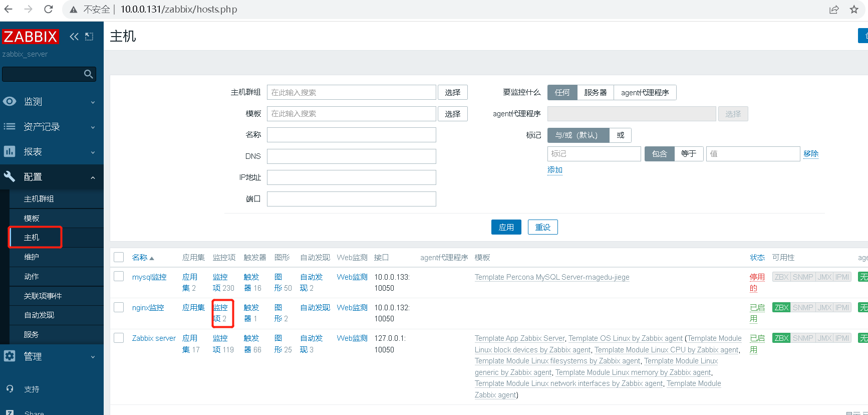Open 自动发现 submenu item
The width and height of the screenshot is (868, 415).
pyautogui.click(x=56, y=315)
